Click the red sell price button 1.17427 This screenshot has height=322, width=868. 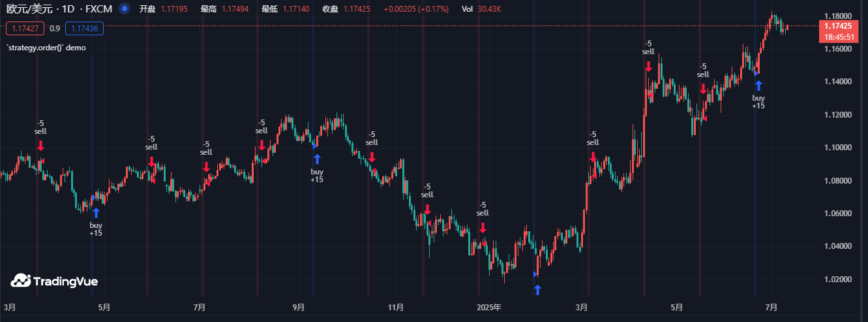click(x=25, y=29)
